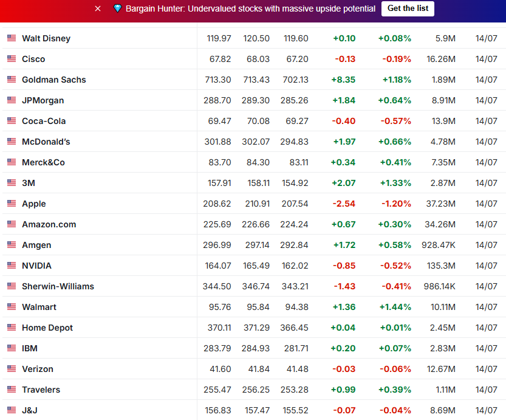Open the Apple stock link

point(34,204)
